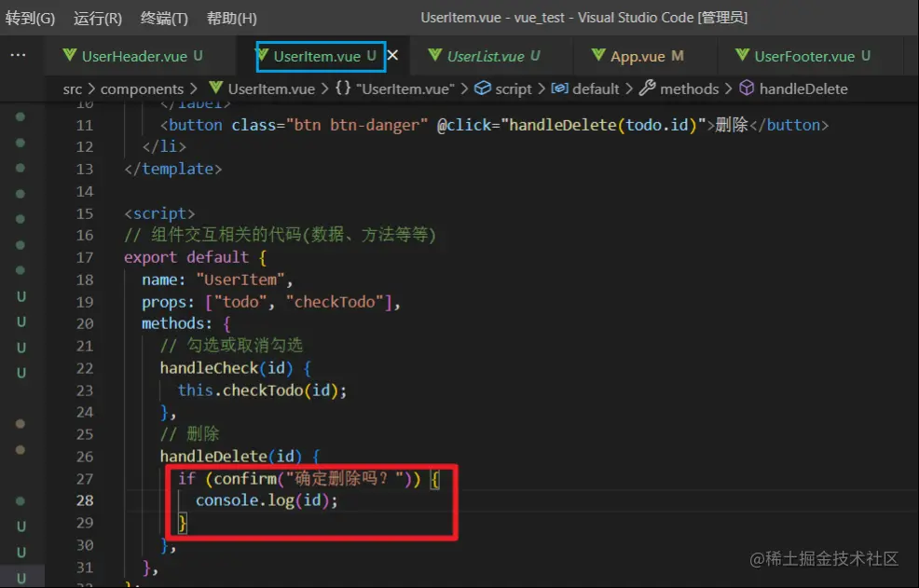Click line number 28 in gutter
Viewport: 919px width, 588px height.
click(85, 500)
